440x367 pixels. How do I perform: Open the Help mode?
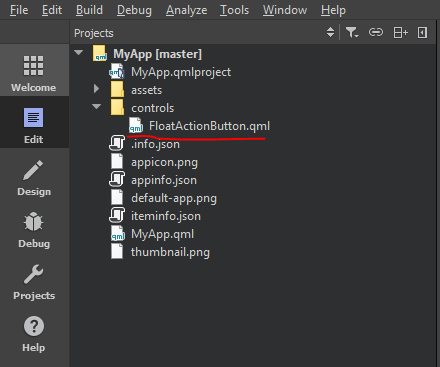click(x=34, y=334)
